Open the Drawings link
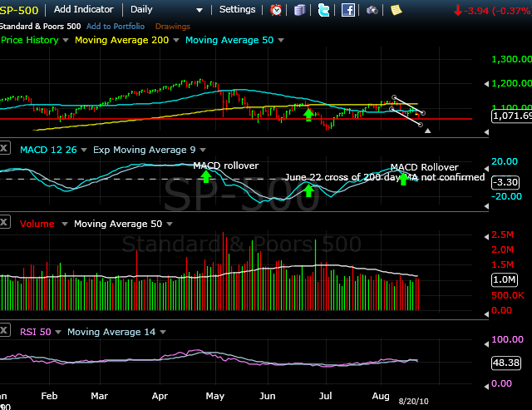Viewport: 532px width, 410px height. [x=173, y=27]
